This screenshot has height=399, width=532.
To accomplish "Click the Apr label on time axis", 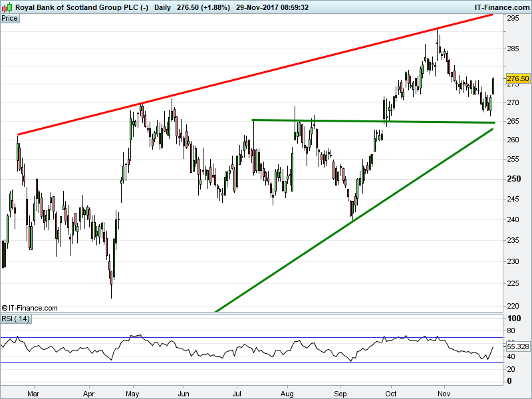I will click(88, 394).
